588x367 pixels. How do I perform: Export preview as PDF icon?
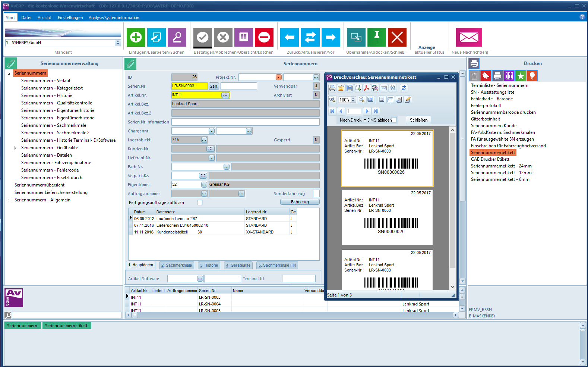click(x=366, y=88)
